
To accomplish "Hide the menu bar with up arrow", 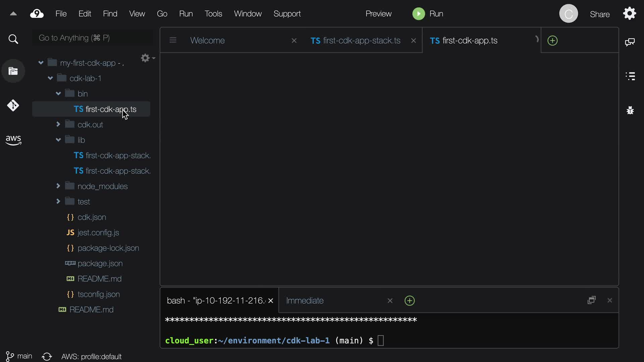I will (x=13, y=14).
